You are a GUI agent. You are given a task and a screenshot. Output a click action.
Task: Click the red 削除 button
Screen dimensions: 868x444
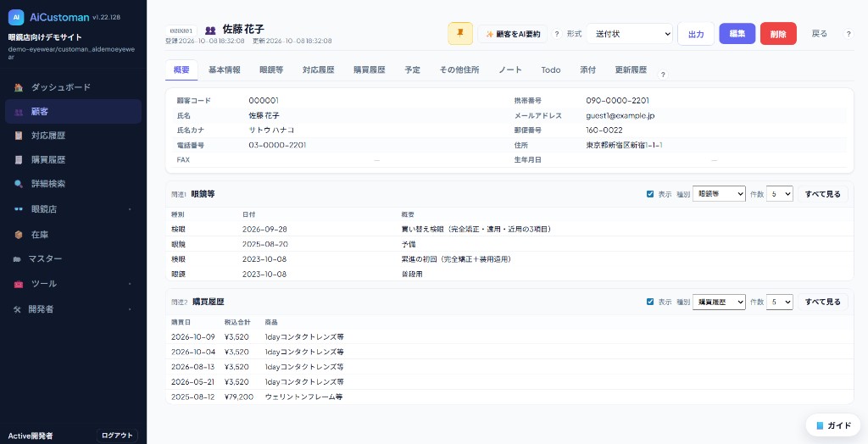[x=778, y=34]
